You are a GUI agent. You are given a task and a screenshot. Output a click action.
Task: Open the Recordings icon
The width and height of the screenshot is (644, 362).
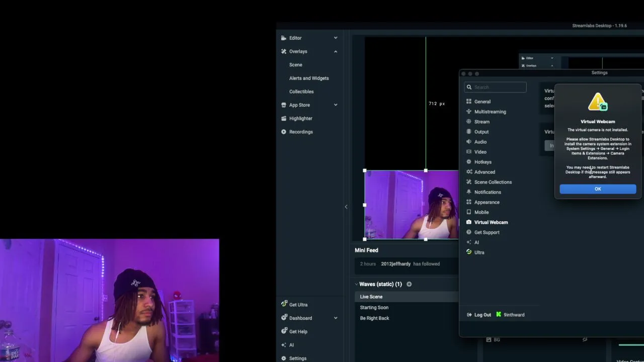284,132
